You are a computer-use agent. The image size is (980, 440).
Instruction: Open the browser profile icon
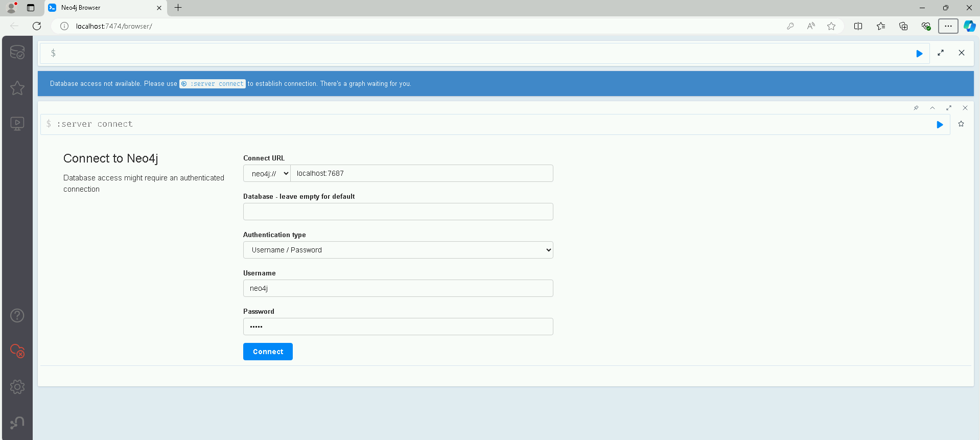coord(11,8)
